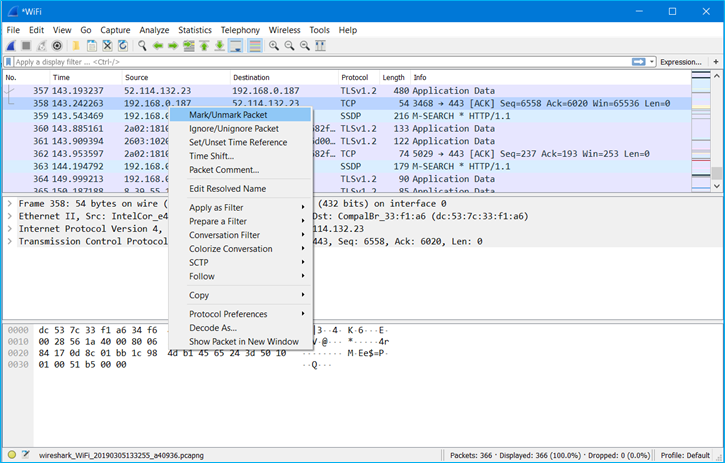Screen dimensions: 725x463
Task: Restart the current capture
Action: pyautogui.click(x=42, y=45)
